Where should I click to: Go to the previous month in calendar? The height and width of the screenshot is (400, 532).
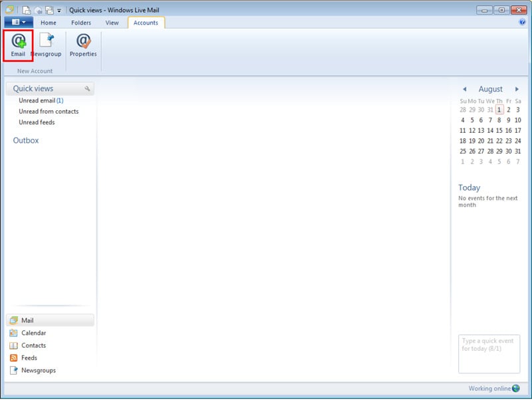coord(464,89)
